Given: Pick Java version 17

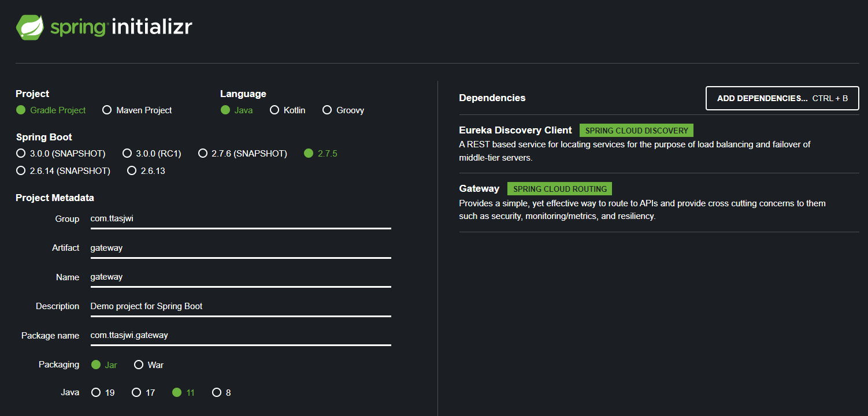Looking at the screenshot, I should [143, 392].
